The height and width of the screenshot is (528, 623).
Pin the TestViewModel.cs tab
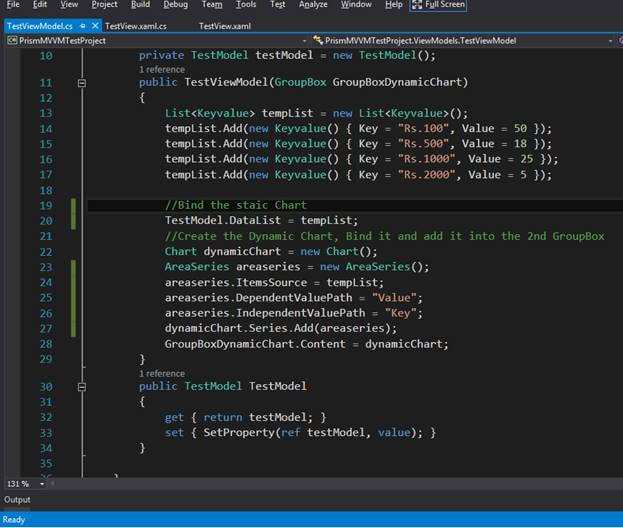tap(81, 25)
